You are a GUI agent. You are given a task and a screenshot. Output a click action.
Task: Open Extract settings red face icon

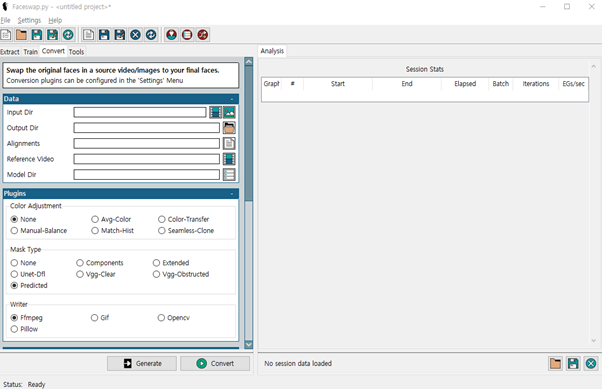tap(171, 35)
